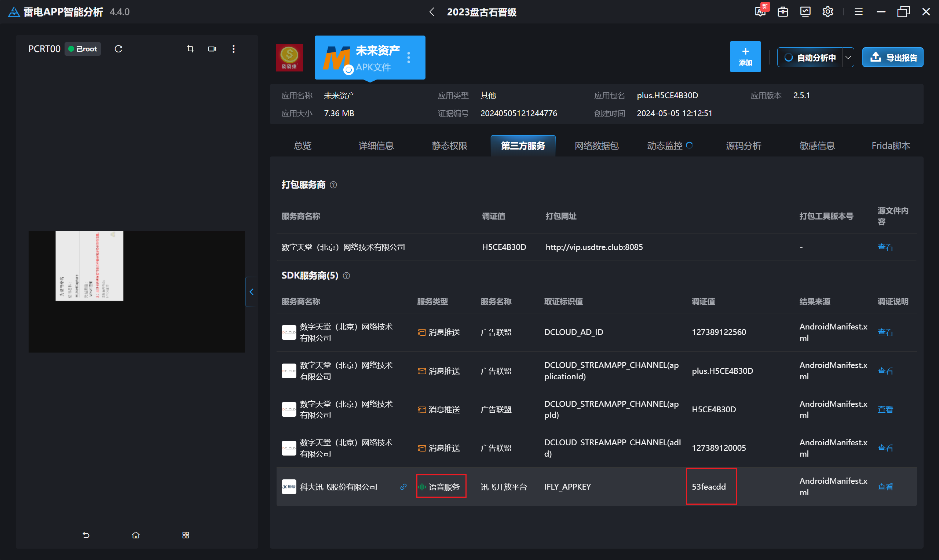Open the 新 notification icon in the title bar
The width and height of the screenshot is (939, 560).
(x=761, y=11)
